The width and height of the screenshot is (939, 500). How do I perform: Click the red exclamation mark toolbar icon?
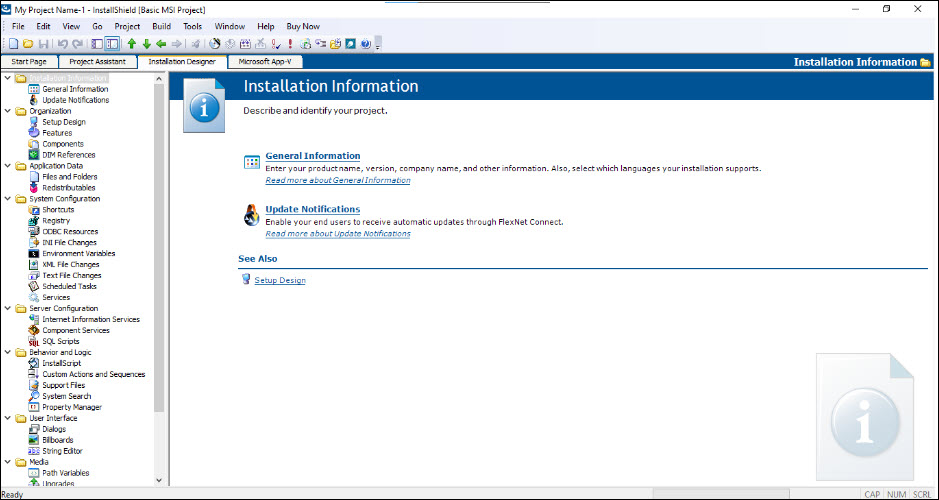click(290, 44)
